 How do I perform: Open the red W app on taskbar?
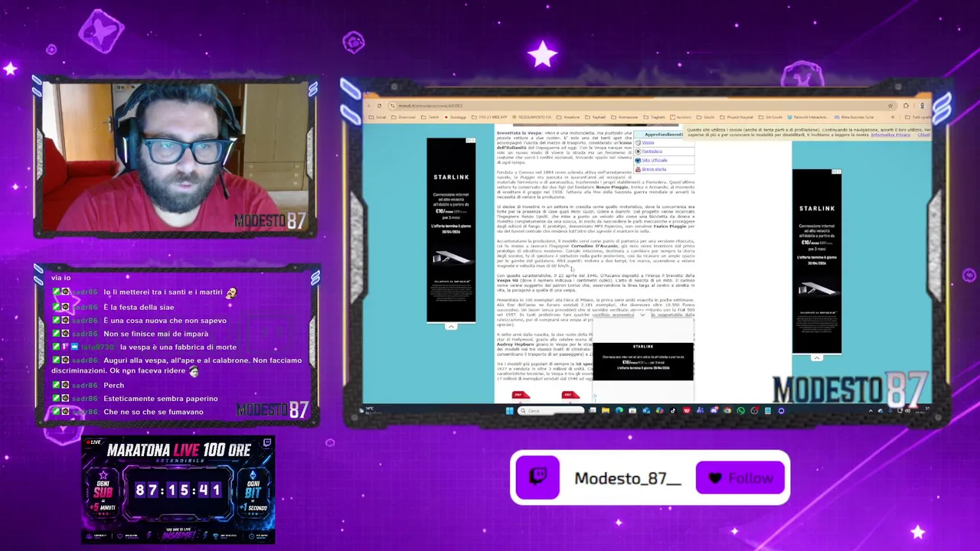(687, 411)
